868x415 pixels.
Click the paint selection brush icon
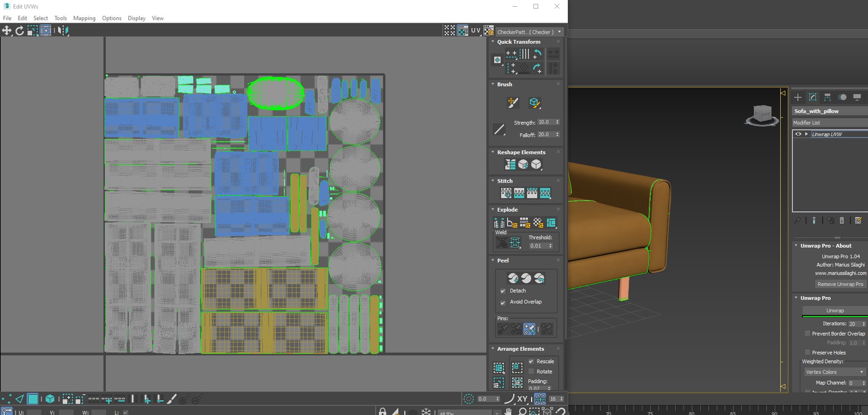coord(172,399)
